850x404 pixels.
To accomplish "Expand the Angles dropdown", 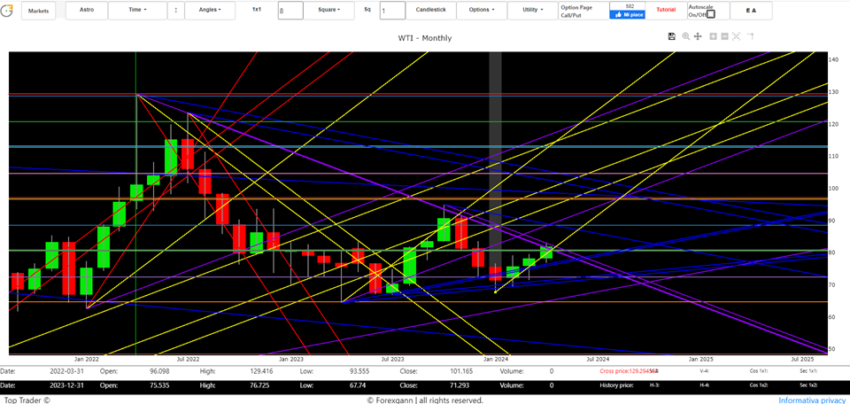I will 210,10.
